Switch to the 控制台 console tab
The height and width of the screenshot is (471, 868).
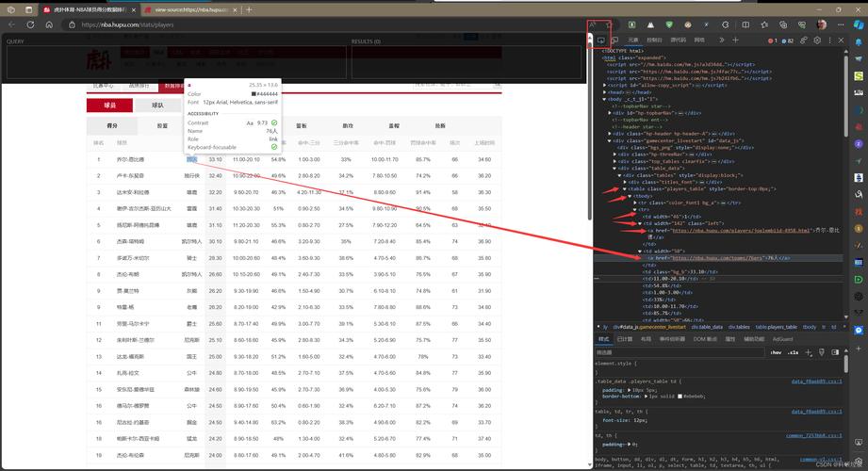654,40
